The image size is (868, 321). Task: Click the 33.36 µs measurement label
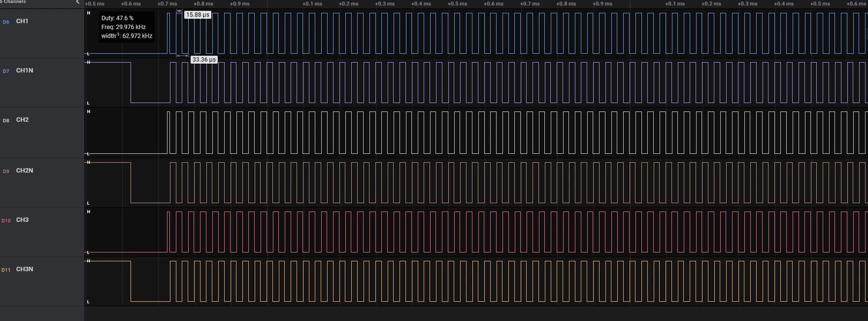click(x=204, y=60)
